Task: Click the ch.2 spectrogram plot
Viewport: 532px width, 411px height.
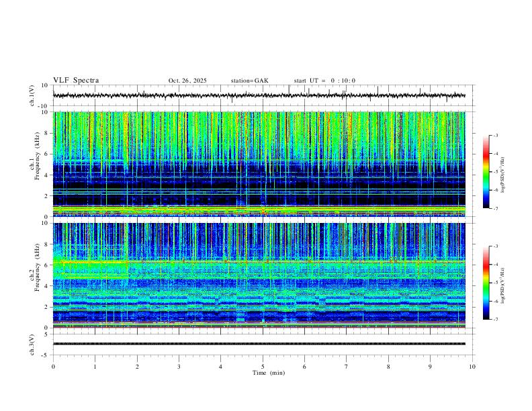Action: pos(259,275)
